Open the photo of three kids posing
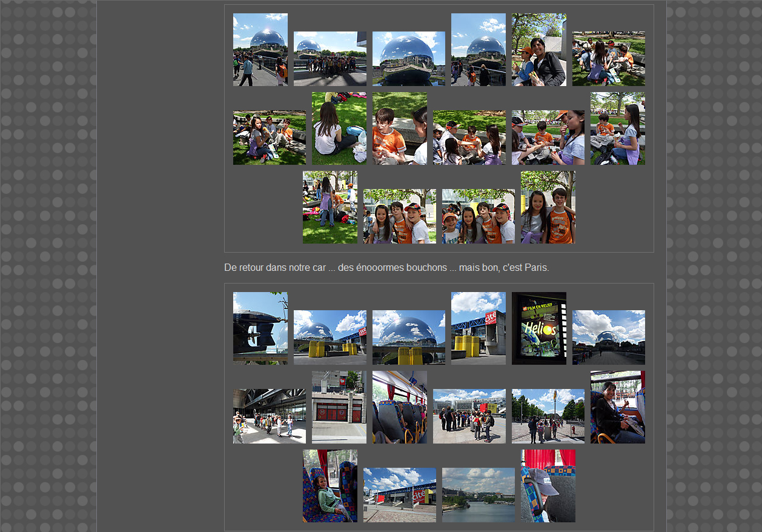This screenshot has height=532, width=762. tap(399, 216)
